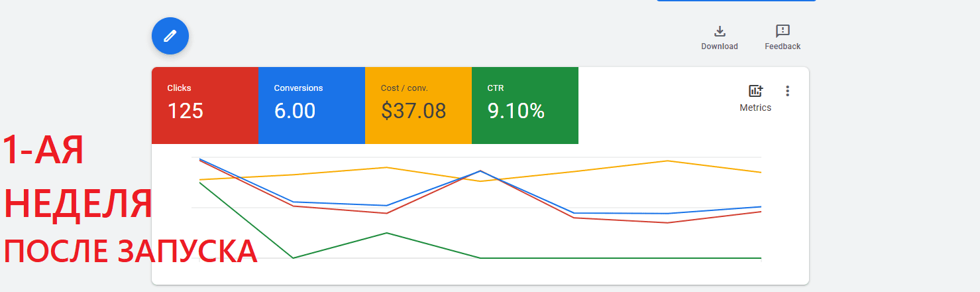Click the 125 clicks value
The height and width of the screenshot is (292, 980).
click(185, 111)
